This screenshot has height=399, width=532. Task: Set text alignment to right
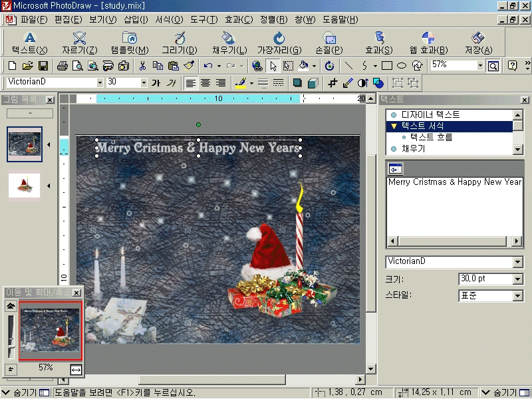pos(221,82)
